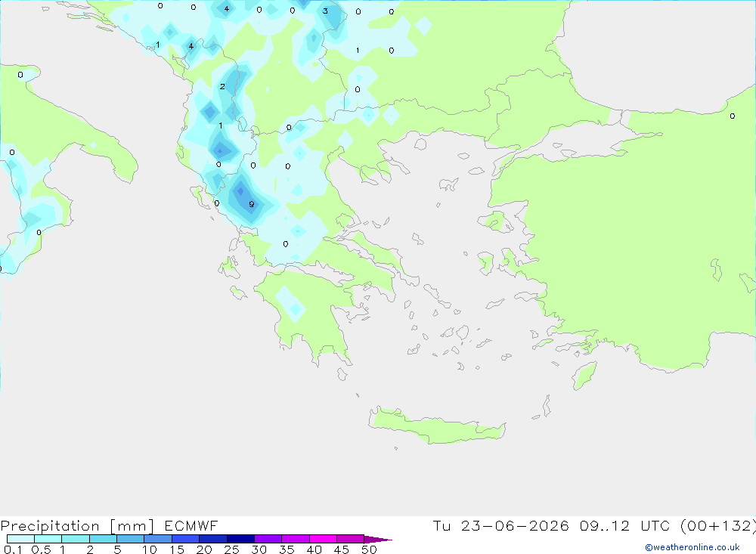Click the 'ECMWF' model label
756x554 pixels.
(x=191, y=525)
